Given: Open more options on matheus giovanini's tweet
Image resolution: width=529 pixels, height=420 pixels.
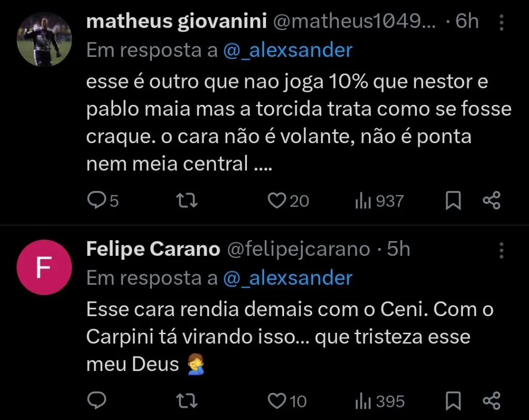Looking at the screenshot, I should pos(502,23).
